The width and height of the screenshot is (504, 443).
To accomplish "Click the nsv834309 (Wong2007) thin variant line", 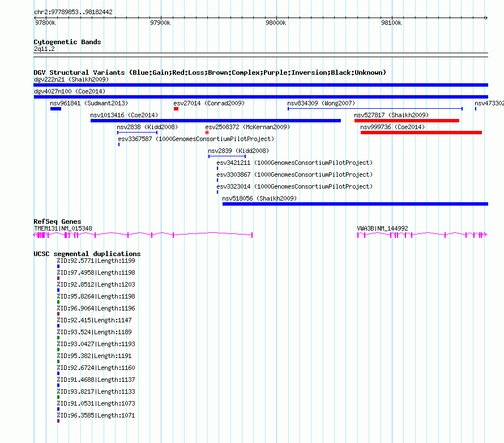I will [375, 109].
